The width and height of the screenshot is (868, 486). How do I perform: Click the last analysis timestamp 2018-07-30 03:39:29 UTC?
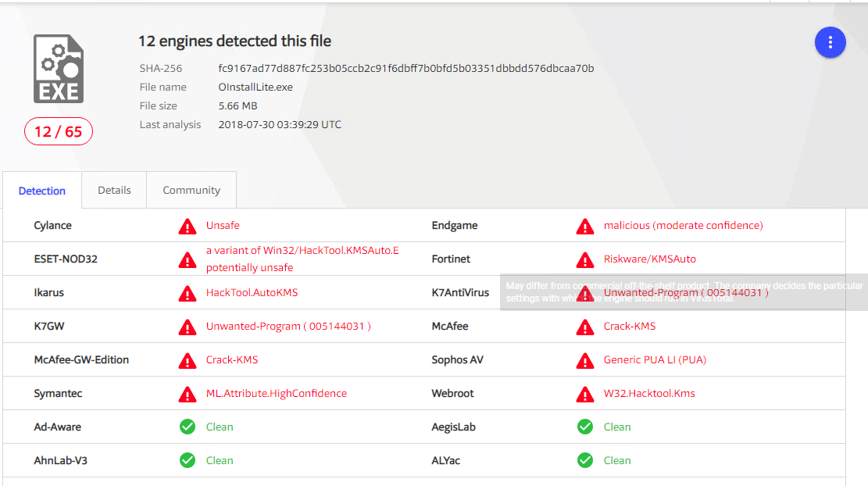click(x=280, y=124)
